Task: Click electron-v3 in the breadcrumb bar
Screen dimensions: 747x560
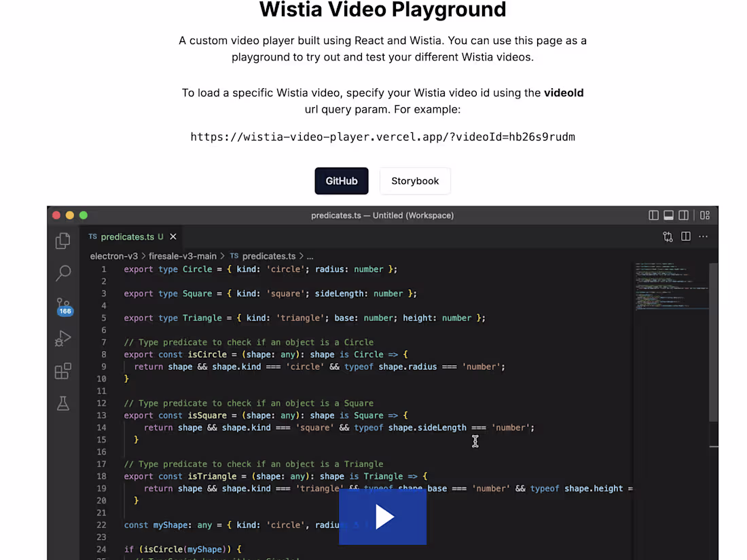Action: click(113, 256)
